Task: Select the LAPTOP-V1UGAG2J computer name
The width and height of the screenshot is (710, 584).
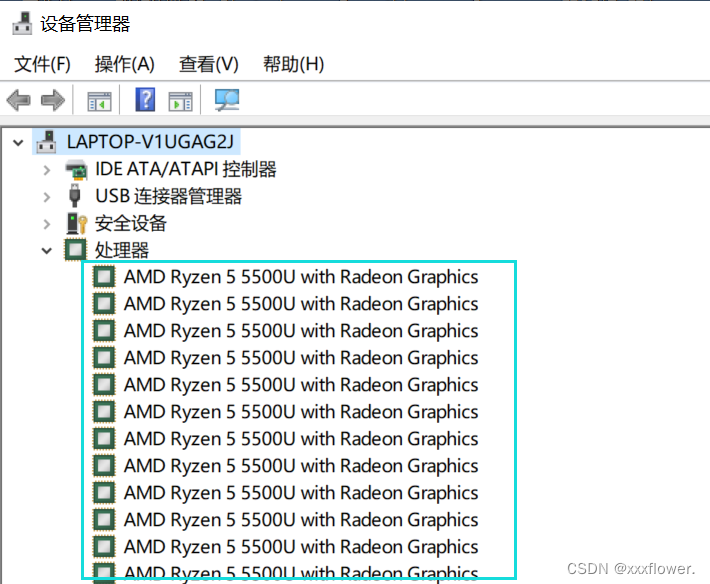Action: point(150,142)
